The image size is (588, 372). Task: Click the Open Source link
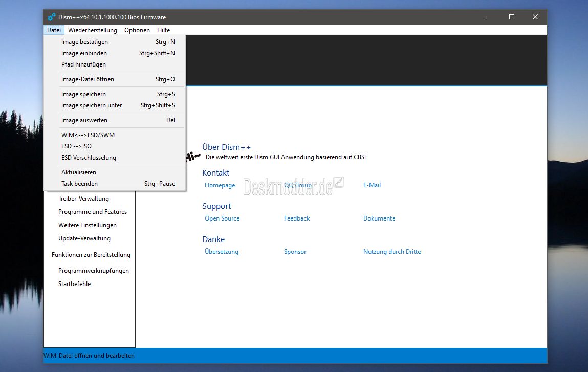pos(222,218)
